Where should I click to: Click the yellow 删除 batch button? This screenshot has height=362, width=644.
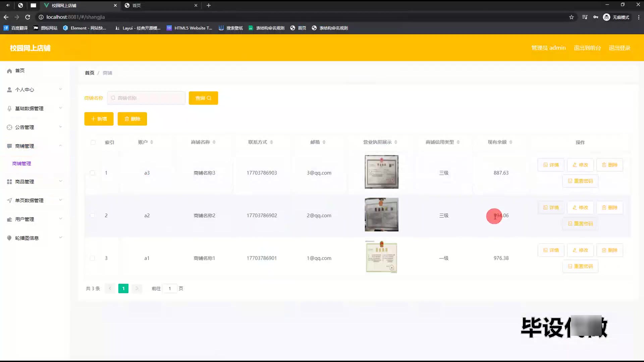[132, 119]
